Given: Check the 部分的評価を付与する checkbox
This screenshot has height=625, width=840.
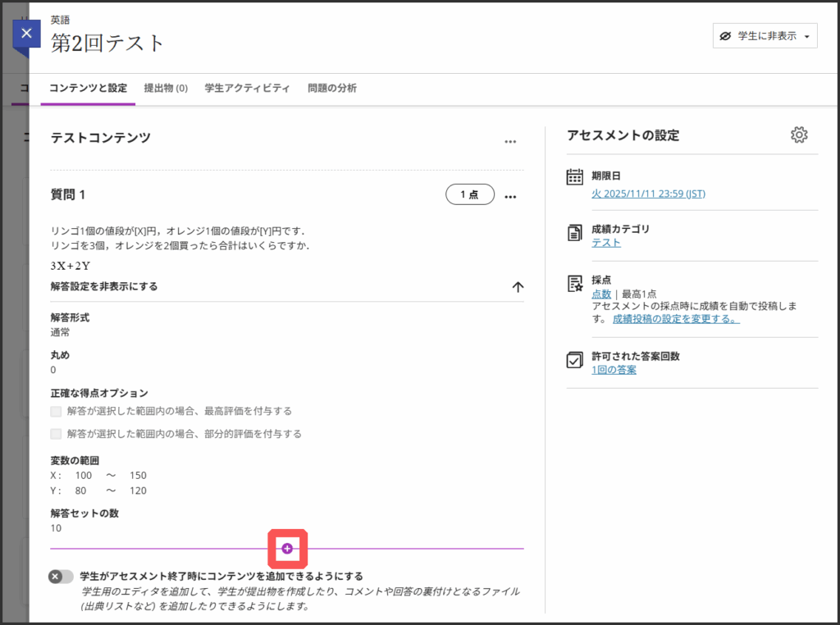Looking at the screenshot, I should 56,434.
